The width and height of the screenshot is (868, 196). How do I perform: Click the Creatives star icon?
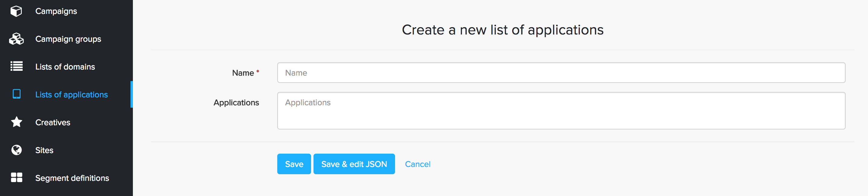(16, 122)
